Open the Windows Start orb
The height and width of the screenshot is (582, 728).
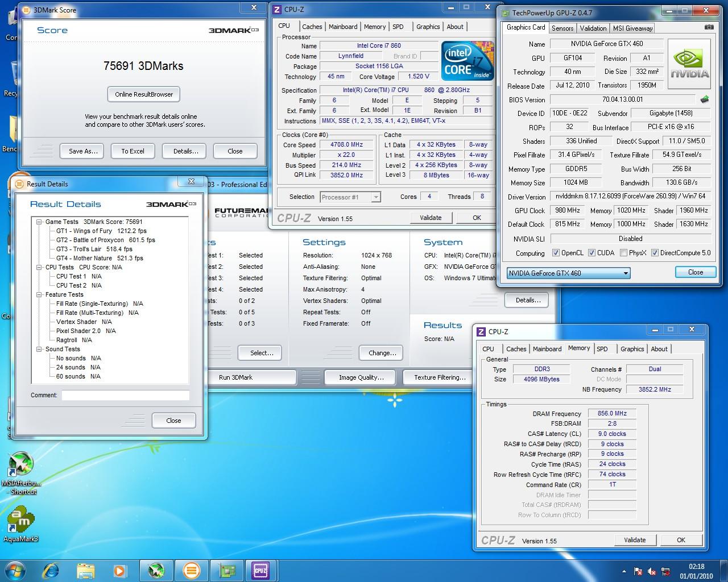[x=14, y=569]
